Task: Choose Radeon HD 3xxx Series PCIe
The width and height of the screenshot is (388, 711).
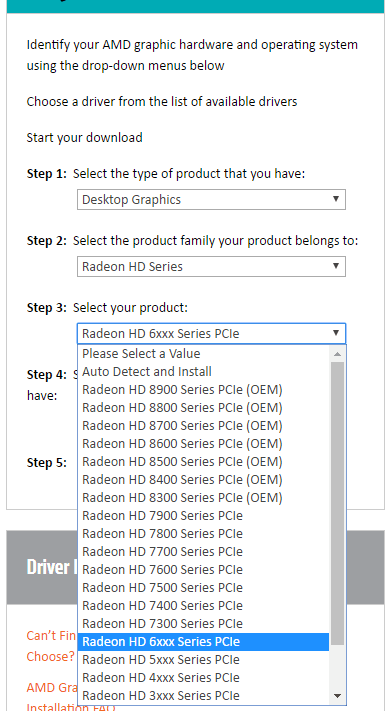Action: click(204, 695)
